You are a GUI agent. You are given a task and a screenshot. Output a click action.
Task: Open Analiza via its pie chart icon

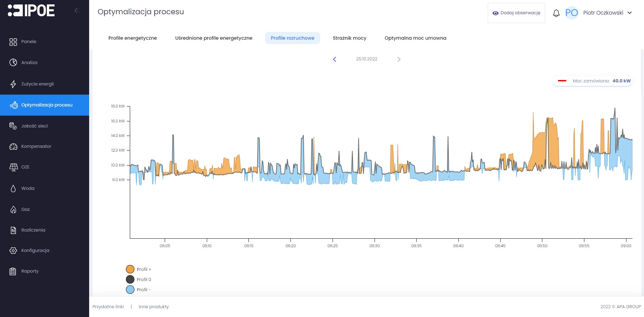[13, 62]
